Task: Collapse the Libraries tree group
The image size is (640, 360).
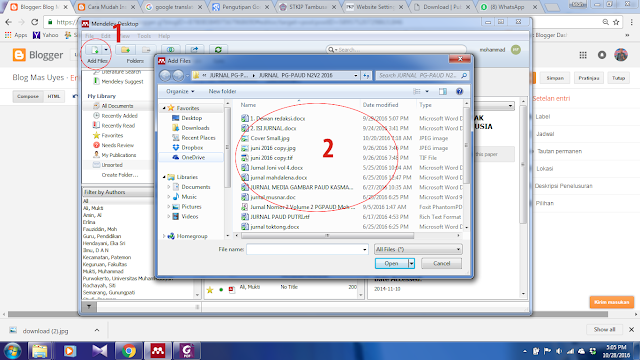Action: [164, 177]
